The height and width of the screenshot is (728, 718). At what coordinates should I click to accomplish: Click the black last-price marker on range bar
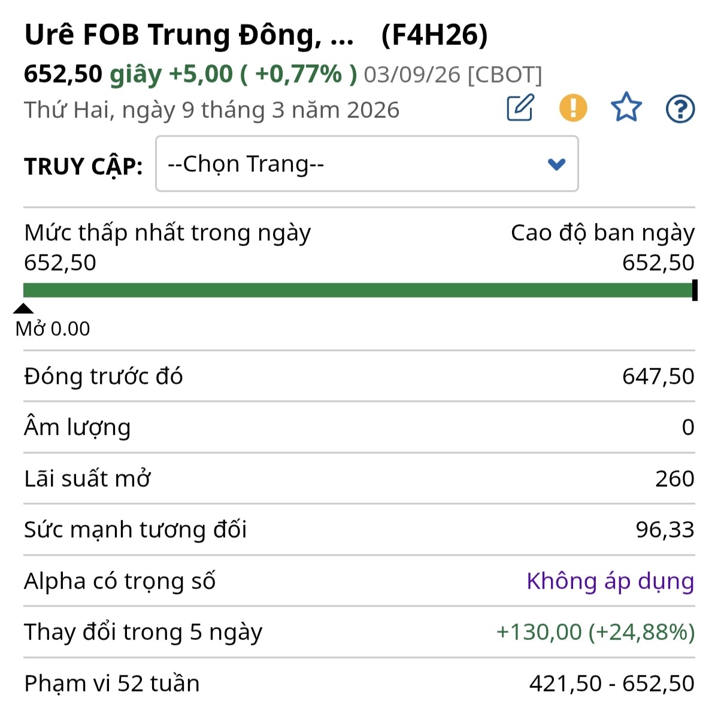tap(695, 290)
